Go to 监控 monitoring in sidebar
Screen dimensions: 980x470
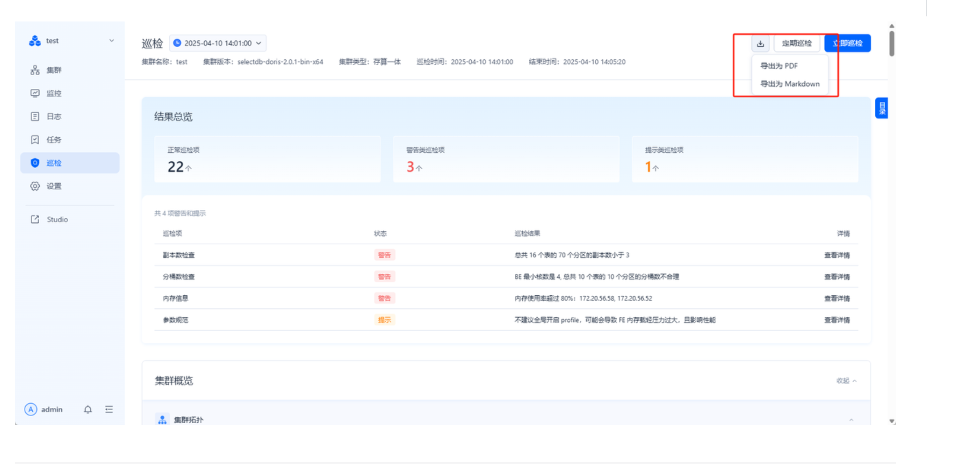[54, 93]
